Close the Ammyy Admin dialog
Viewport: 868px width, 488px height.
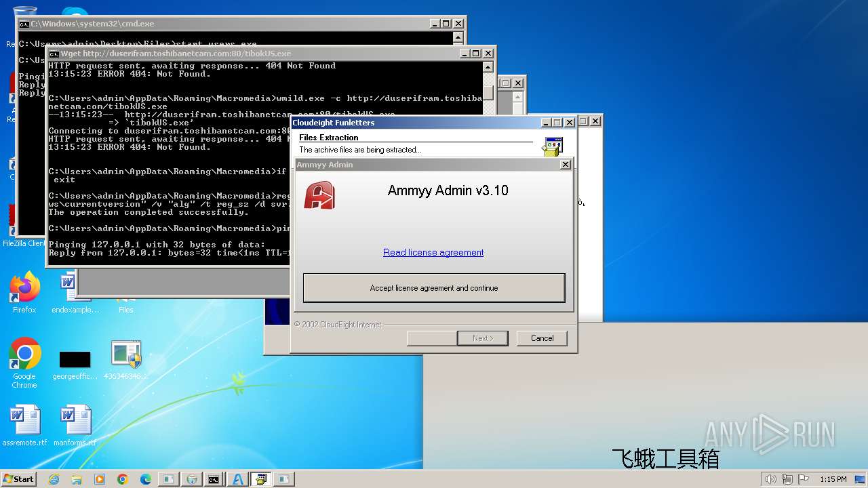566,165
